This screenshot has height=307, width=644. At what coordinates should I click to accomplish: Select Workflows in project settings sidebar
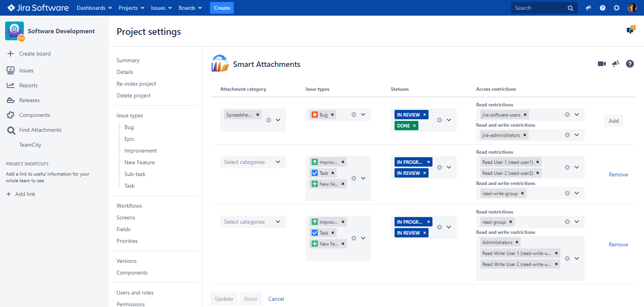pyautogui.click(x=129, y=206)
